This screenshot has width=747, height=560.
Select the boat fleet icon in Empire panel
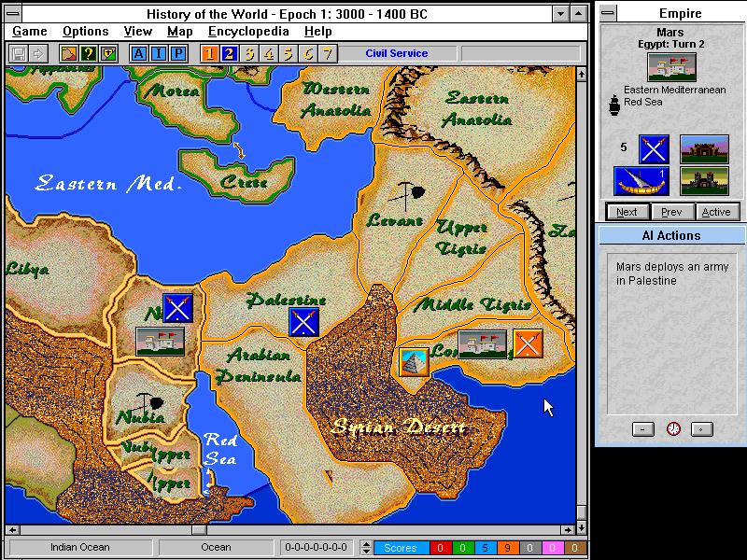641,181
